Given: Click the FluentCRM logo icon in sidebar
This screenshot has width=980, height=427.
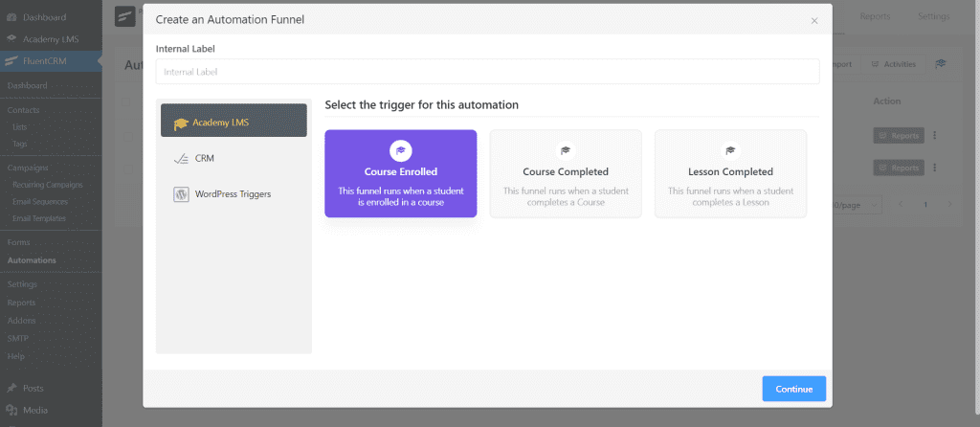Looking at the screenshot, I should tap(11, 60).
